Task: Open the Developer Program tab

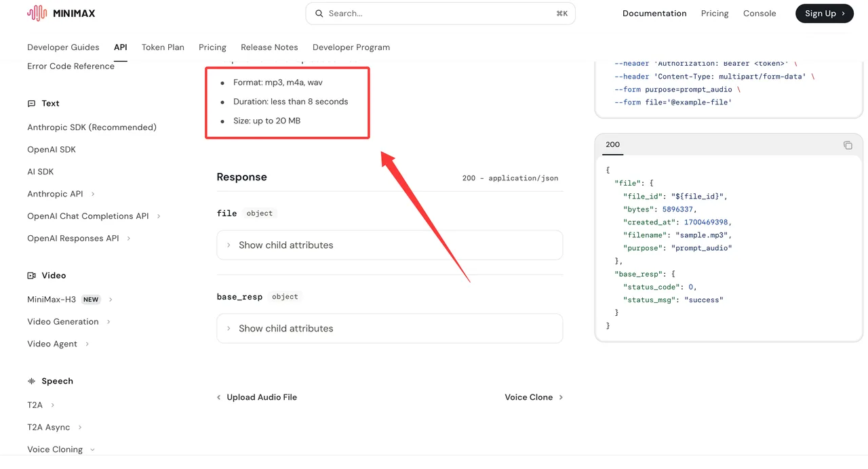Action: [x=351, y=47]
